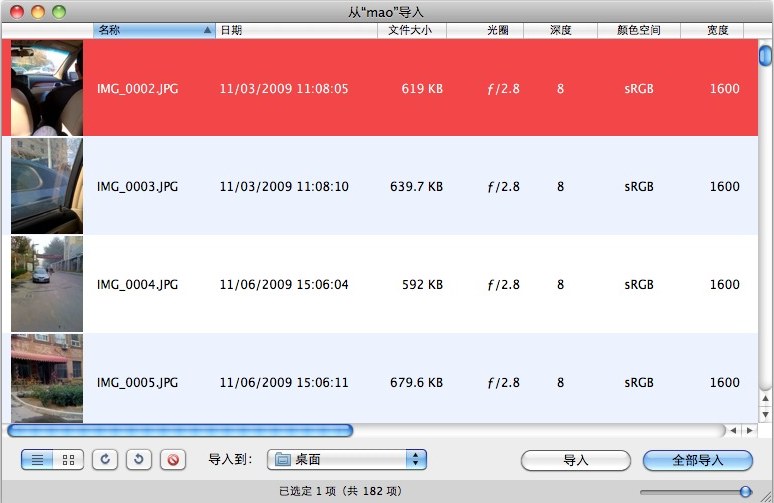Screen dimensions: 774x503
Task: Sort by 深度 column header
Action: coord(560,30)
